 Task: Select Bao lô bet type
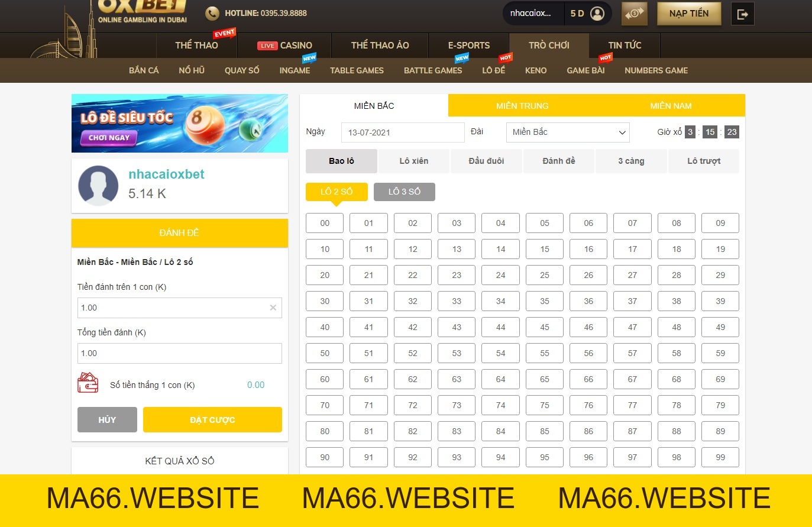[x=341, y=161]
